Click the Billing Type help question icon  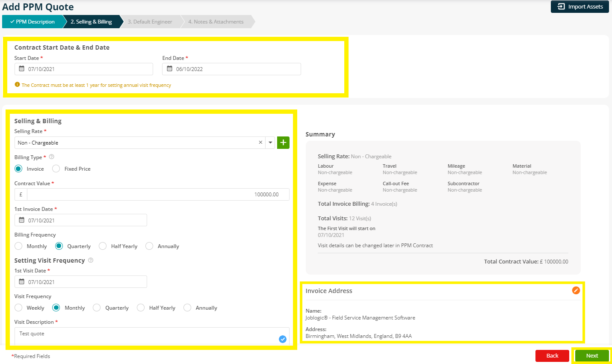click(52, 157)
